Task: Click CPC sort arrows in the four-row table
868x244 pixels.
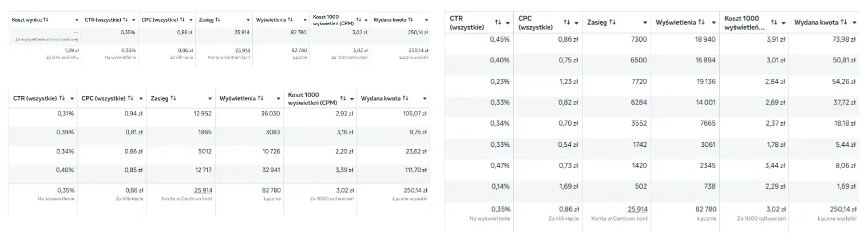Action: (130, 98)
